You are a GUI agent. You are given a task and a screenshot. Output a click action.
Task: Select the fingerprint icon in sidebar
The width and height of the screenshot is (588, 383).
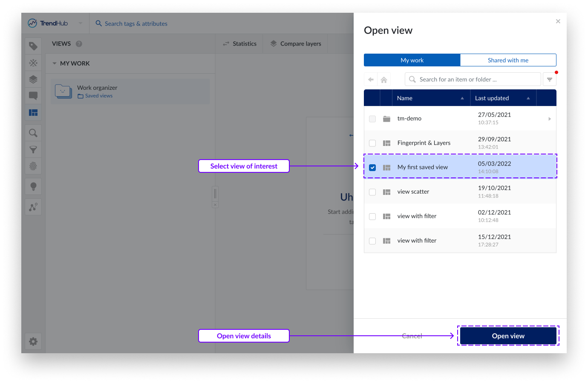coord(33,166)
